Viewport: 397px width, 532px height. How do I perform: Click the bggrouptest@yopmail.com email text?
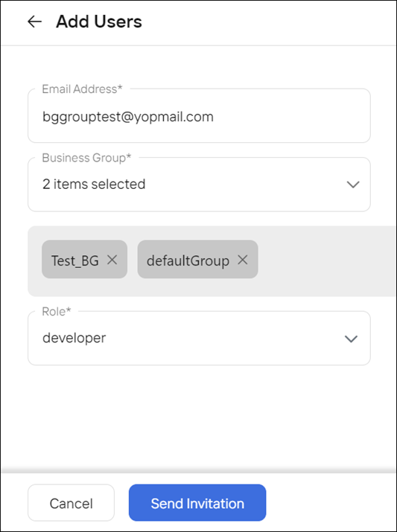coord(128,117)
